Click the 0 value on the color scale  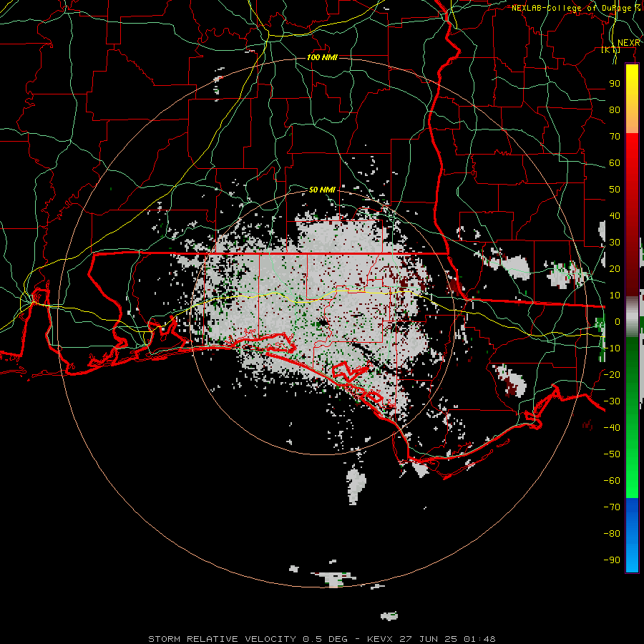(x=618, y=322)
